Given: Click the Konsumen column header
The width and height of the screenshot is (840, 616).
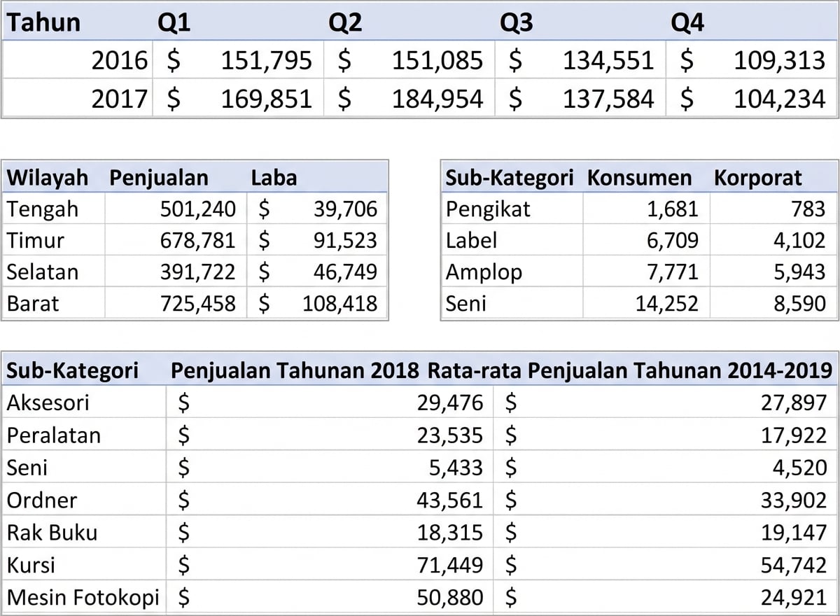Looking at the screenshot, I should (638, 177).
